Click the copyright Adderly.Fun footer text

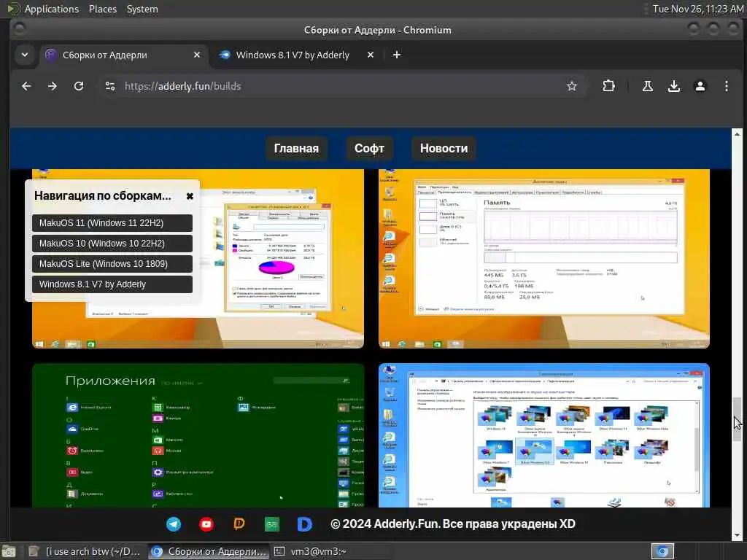click(x=452, y=524)
